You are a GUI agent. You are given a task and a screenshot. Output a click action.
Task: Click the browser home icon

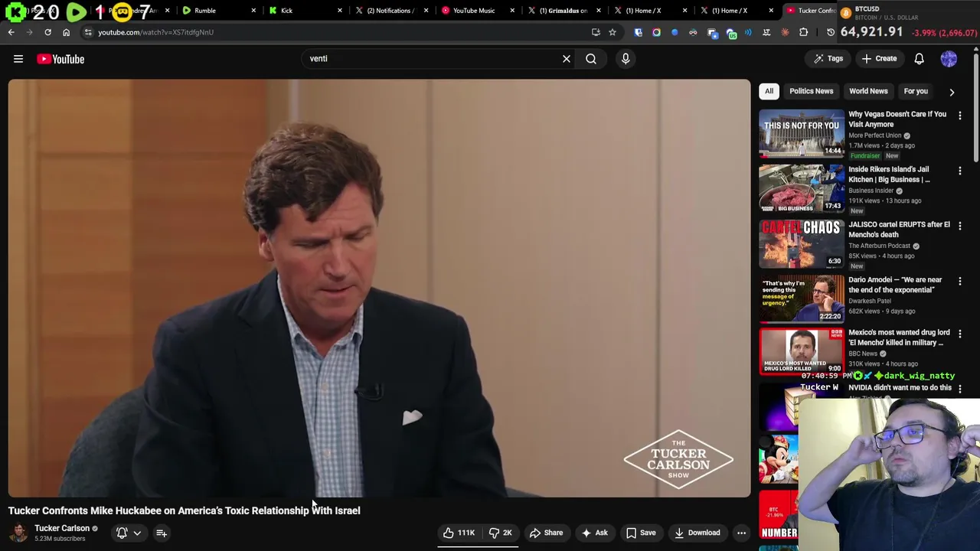pyautogui.click(x=66, y=32)
